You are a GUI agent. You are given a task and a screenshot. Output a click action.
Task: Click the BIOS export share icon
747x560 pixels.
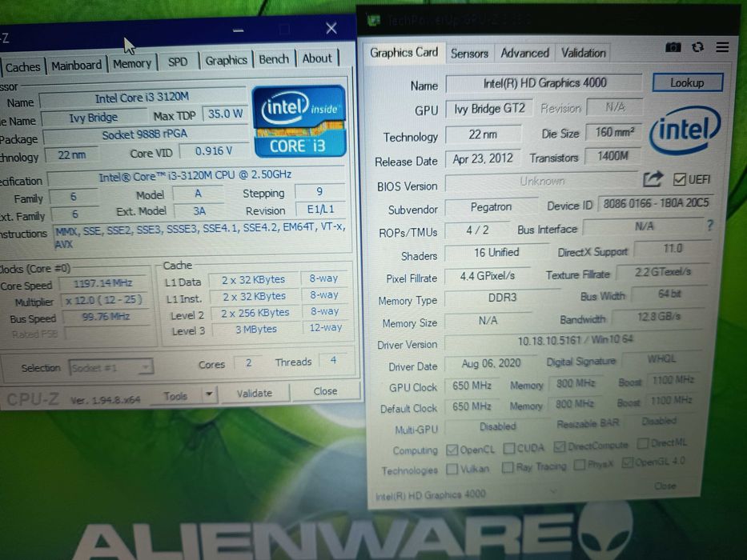(653, 179)
